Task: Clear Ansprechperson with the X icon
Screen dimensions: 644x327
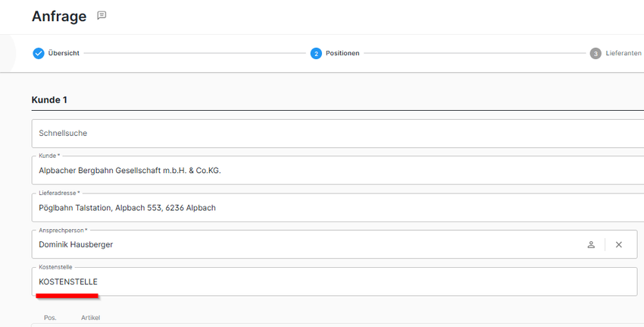Action: pyautogui.click(x=618, y=244)
